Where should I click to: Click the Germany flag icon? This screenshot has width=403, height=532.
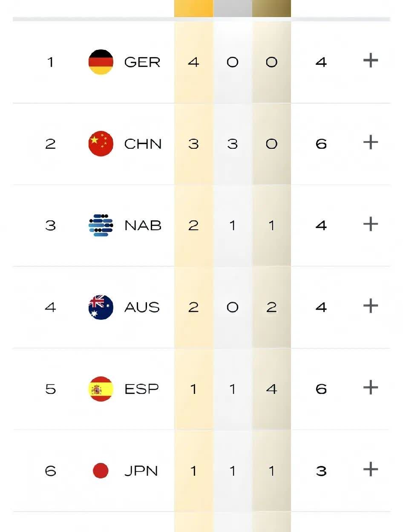[101, 62]
